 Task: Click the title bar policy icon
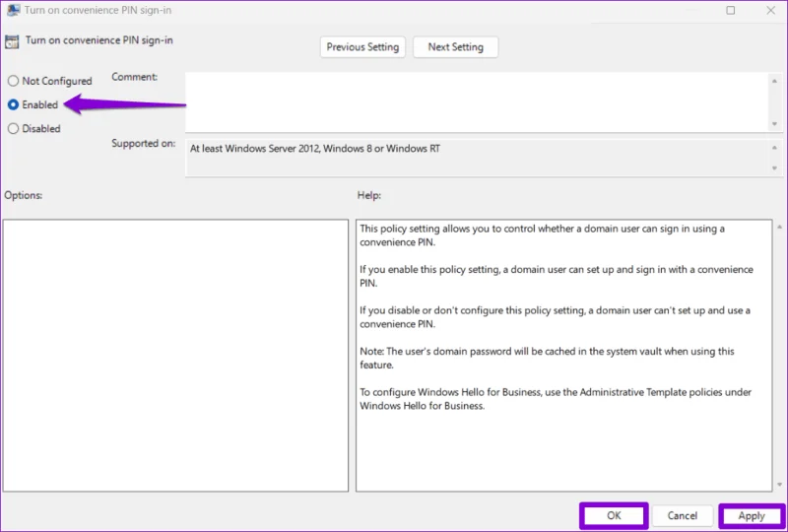click(x=13, y=10)
